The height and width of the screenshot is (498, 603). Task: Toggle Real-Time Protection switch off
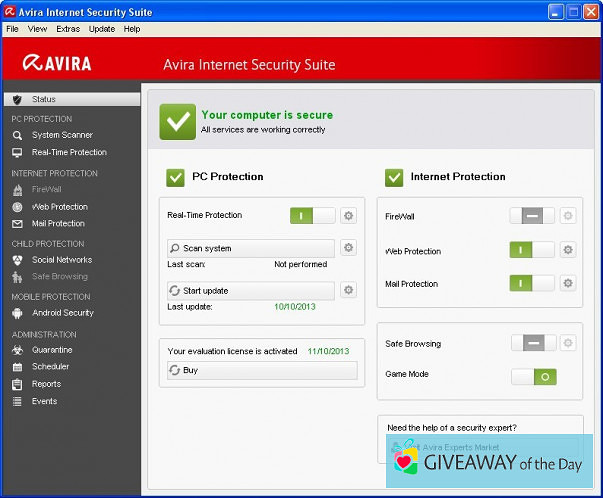(312, 215)
